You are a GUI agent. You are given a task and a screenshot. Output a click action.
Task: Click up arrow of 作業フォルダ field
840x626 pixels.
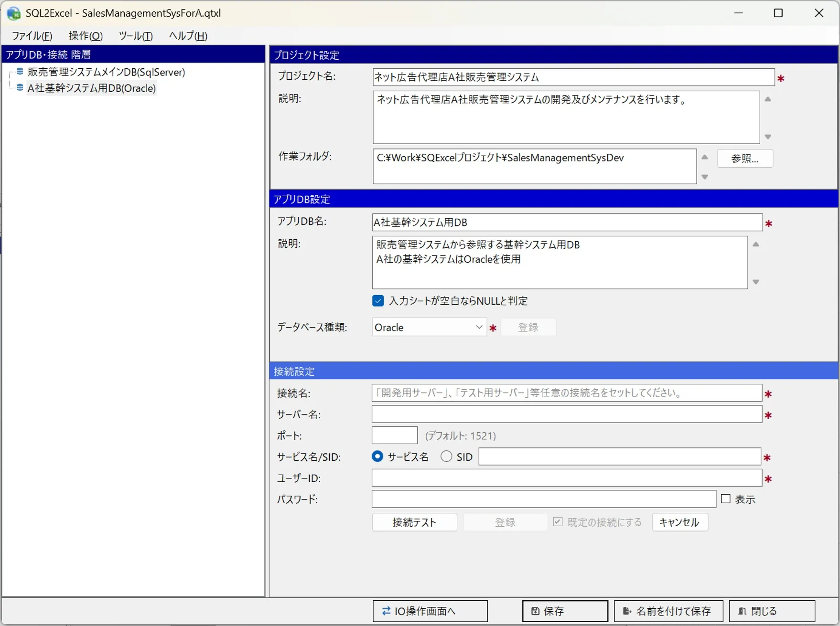click(705, 157)
